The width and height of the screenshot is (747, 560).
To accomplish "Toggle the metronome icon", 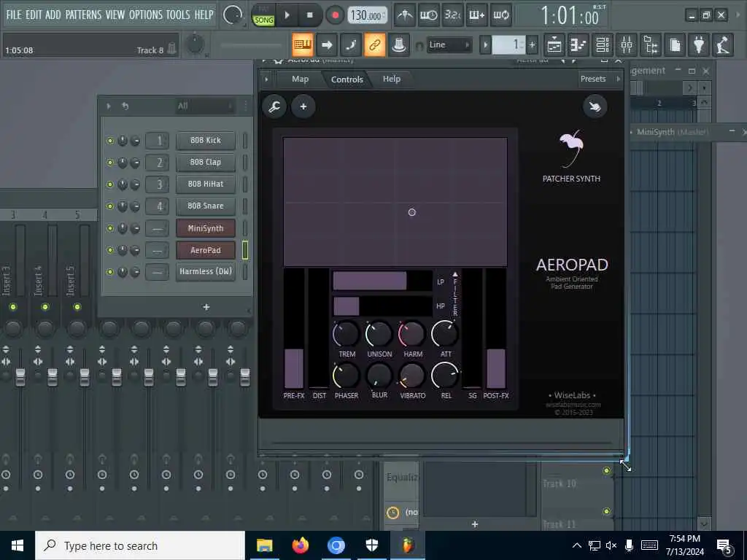I will 405,15.
